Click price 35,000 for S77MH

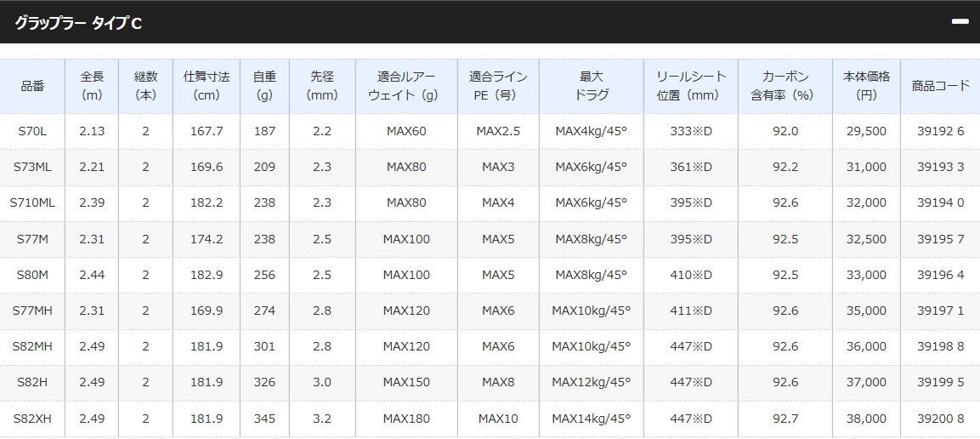[x=866, y=311]
